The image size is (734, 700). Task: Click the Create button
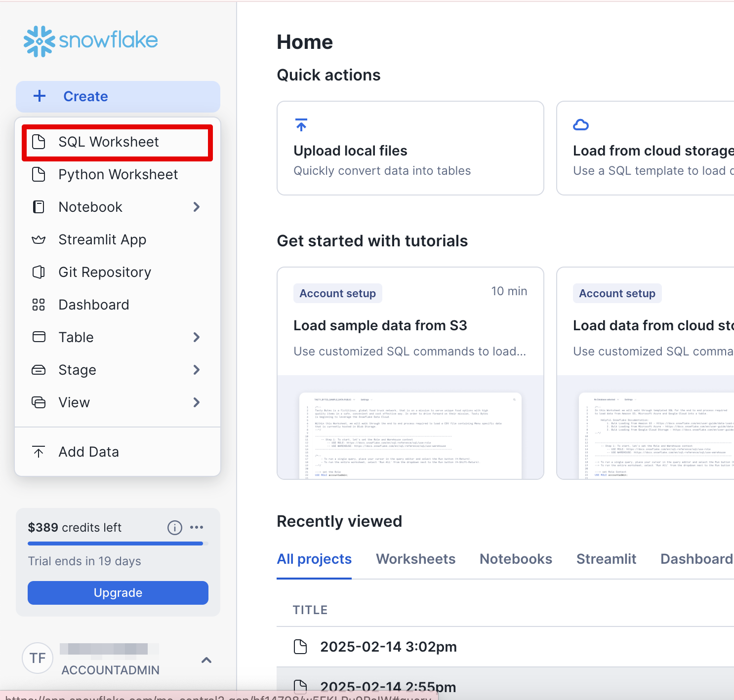(118, 97)
